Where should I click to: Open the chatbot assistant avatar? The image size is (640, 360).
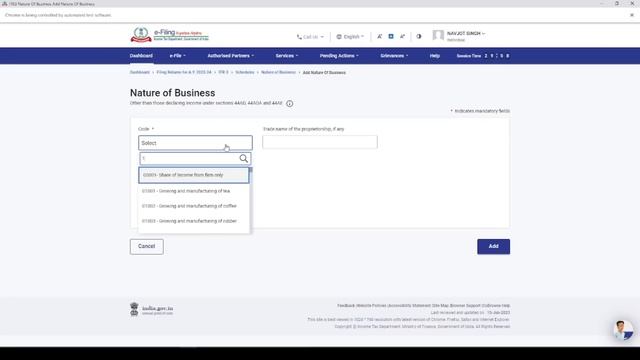(624, 330)
